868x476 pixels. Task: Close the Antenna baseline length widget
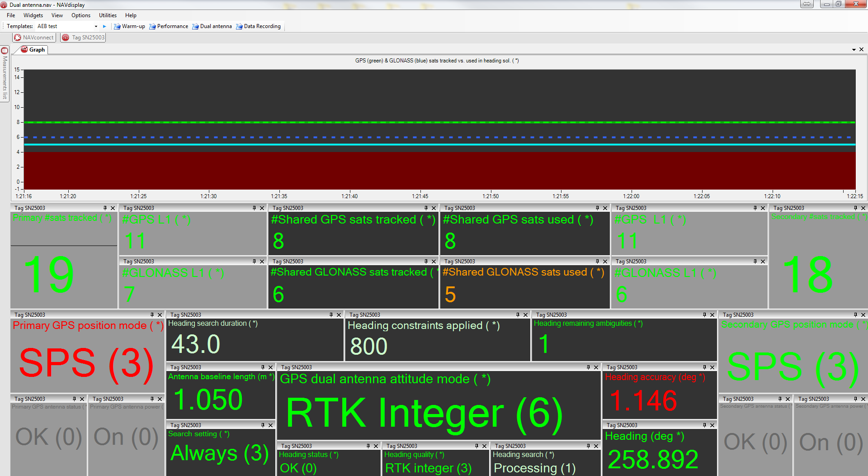coord(270,367)
